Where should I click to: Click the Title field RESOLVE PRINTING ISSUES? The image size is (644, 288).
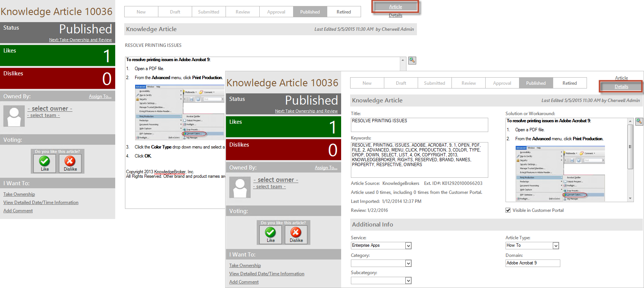[x=419, y=124]
